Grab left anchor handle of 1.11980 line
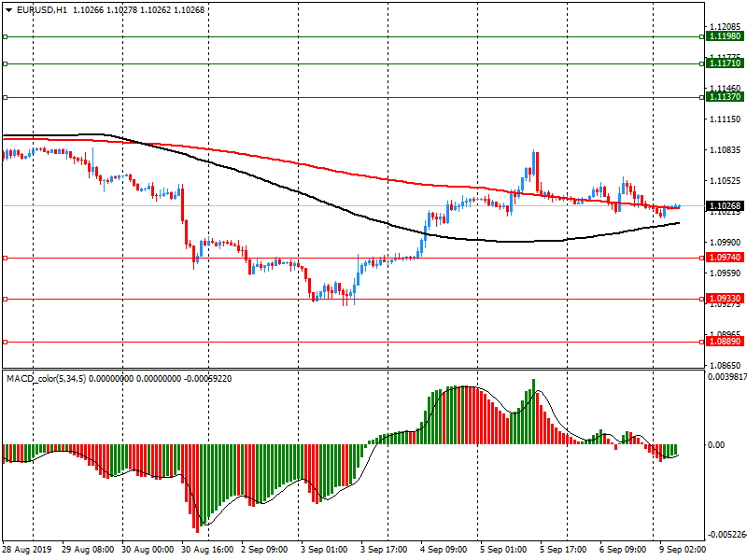This screenshot has width=747, height=560. pyautogui.click(x=6, y=36)
